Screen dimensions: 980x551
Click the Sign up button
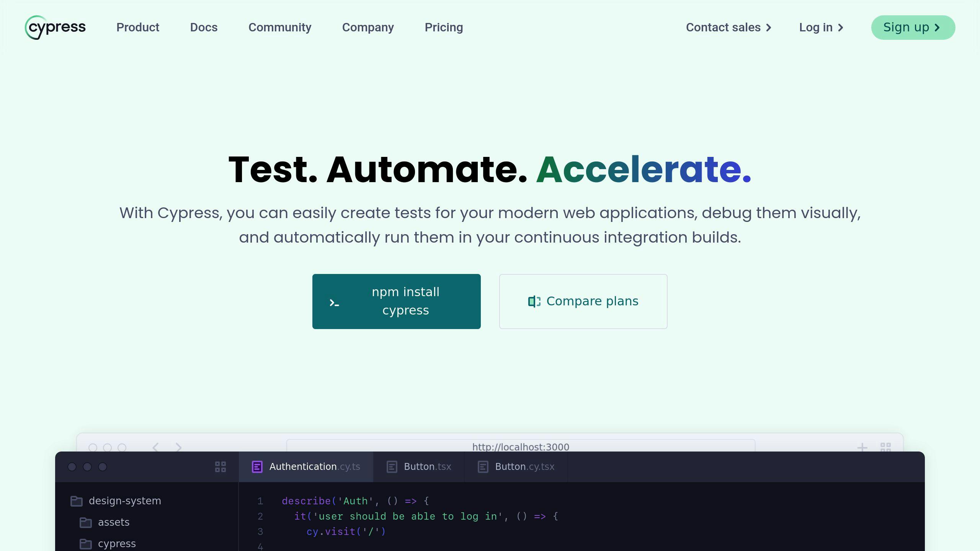pyautogui.click(x=913, y=27)
